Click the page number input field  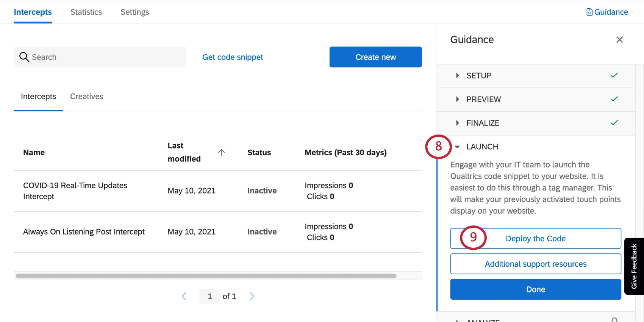point(210,296)
